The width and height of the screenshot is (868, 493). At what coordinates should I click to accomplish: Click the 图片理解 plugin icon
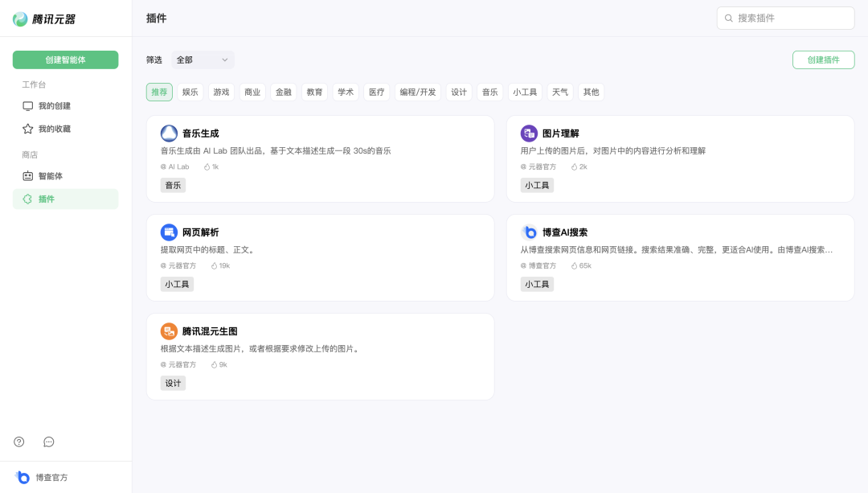pos(529,134)
